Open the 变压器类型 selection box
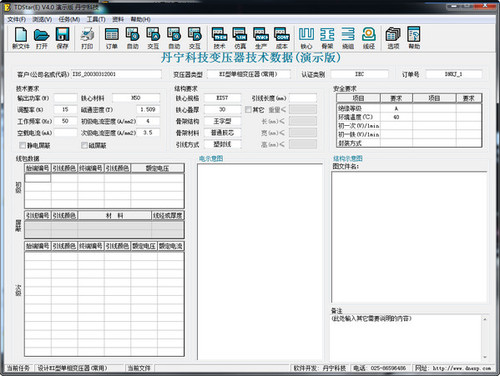Image resolution: width=500 pixels, height=376 pixels. pos(248,74)
